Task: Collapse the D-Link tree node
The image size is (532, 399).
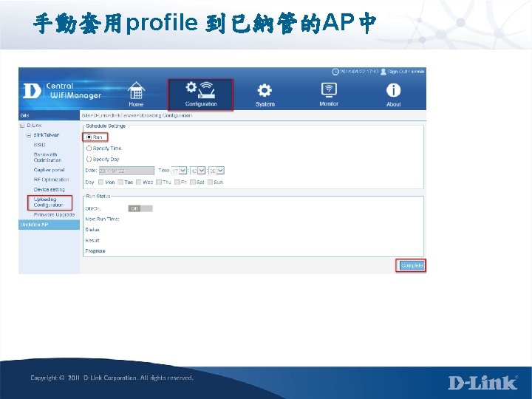Action: tap(22, 126)
